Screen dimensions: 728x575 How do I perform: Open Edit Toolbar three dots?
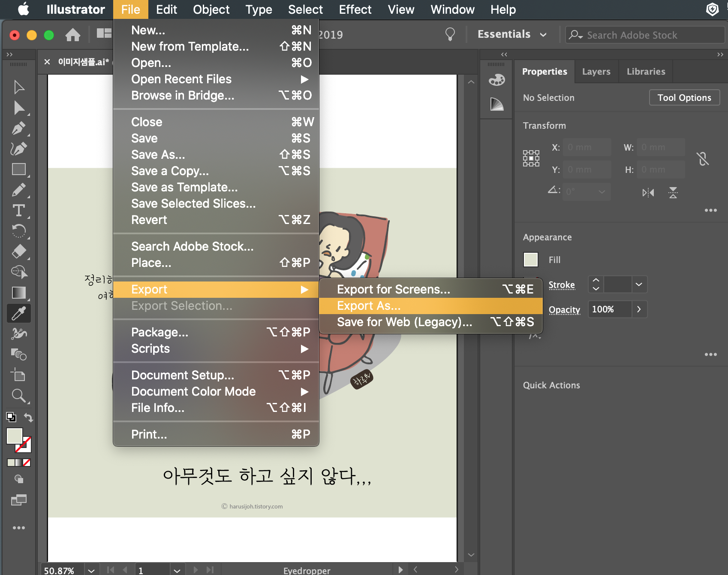tap(19, 528)
